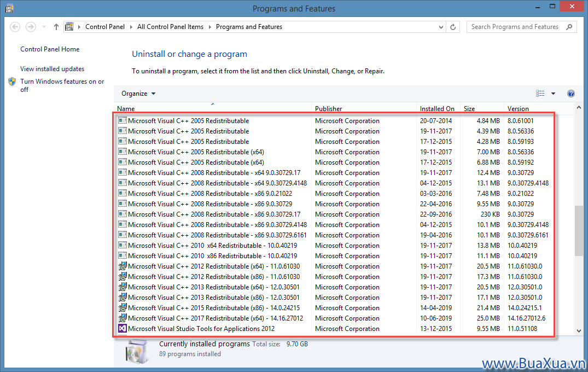The height and width of the screenshot is (372, 588).
Task: Click icon of Visual C++ 2017 Redistributable (x64)
Action: click(123, 318)
